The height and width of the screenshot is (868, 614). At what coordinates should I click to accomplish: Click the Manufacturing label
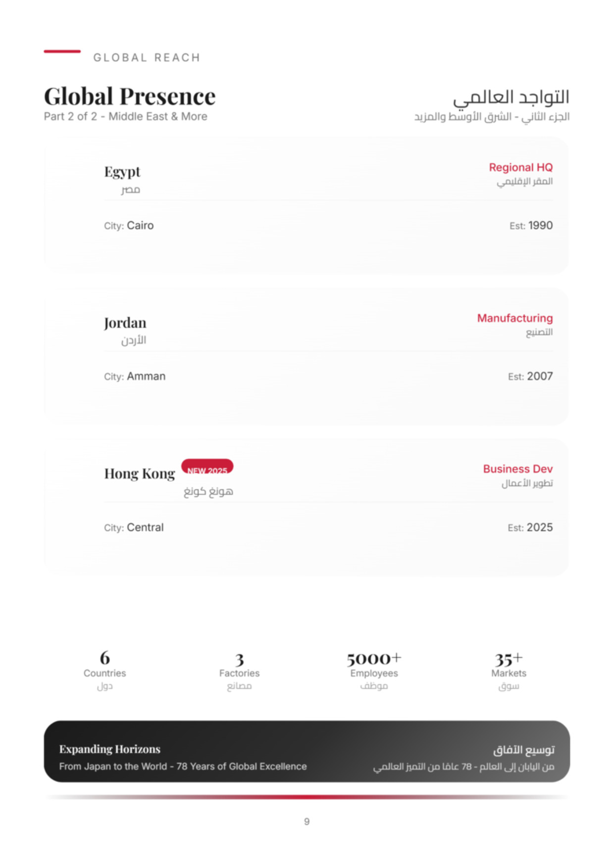[x=514, y=318]
